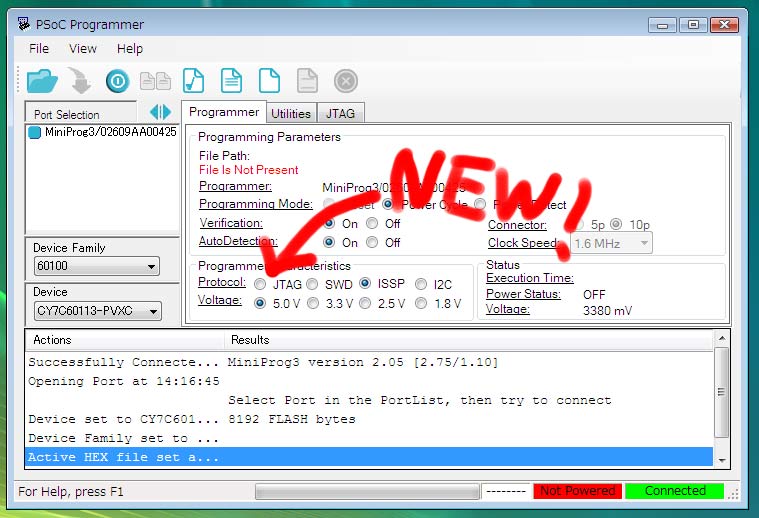Open the File menu
This screenshot has height=518, width=759.
tap(39, 48)
